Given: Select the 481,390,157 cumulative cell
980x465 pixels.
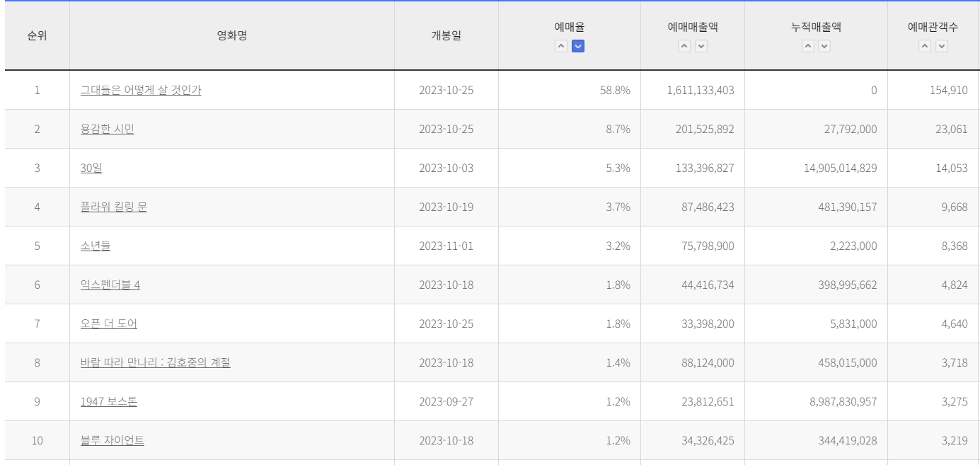Looking at the screenshot, I should point(816,207).
